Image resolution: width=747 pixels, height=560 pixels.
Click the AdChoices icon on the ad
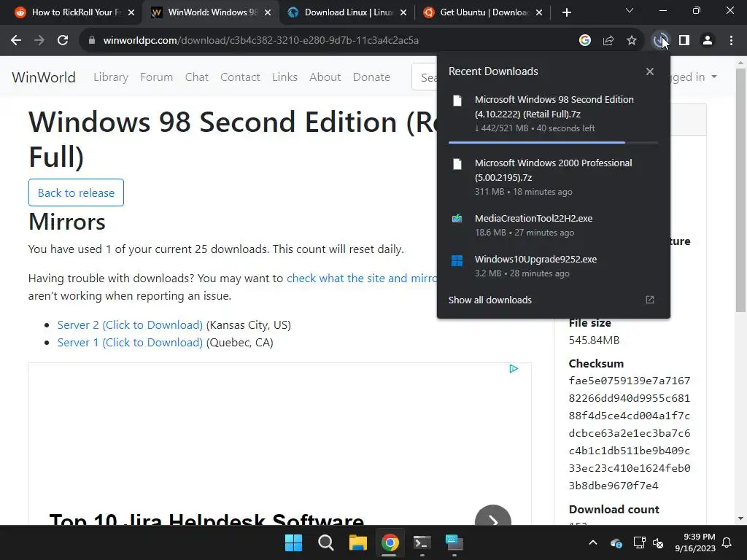coord(514,368)
